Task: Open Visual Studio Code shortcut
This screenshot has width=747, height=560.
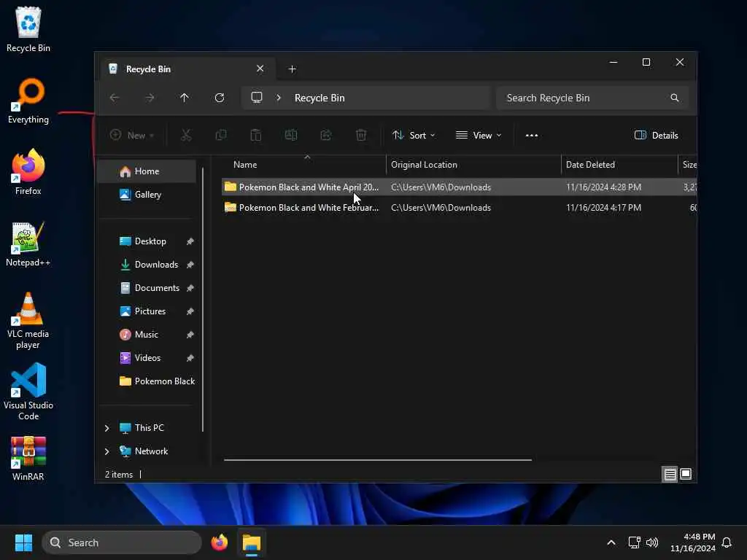Action: tap(28, 392)
